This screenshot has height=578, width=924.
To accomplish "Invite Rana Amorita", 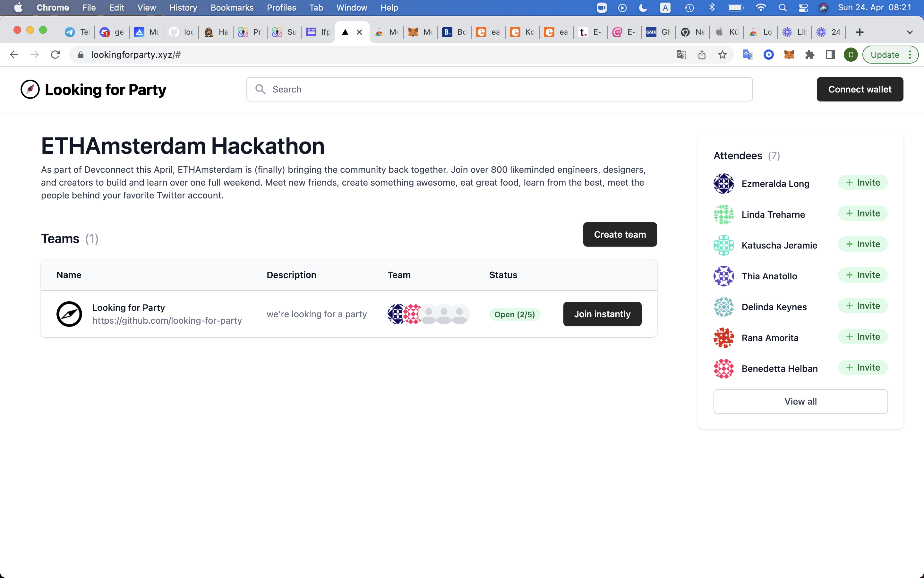I will pos(862,337).
